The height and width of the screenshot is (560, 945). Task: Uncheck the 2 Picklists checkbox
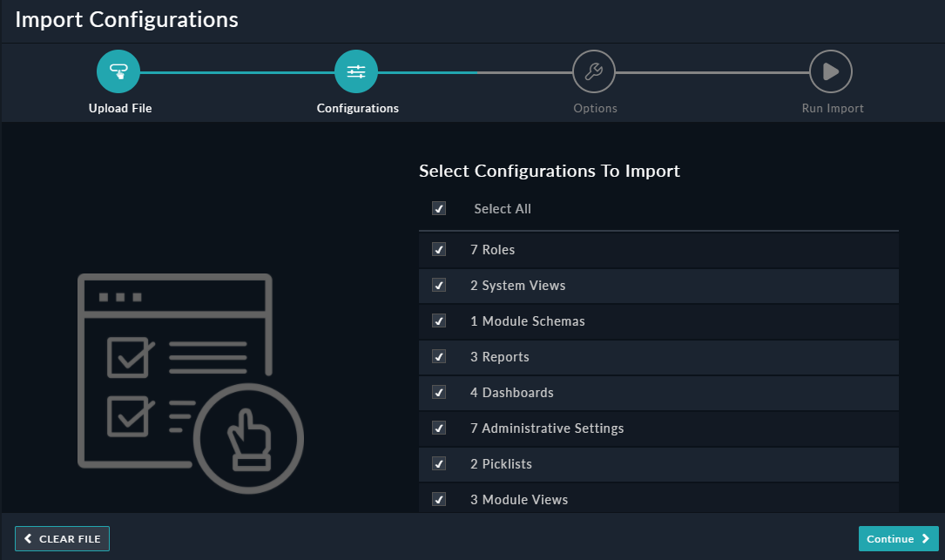pos(439,463)
